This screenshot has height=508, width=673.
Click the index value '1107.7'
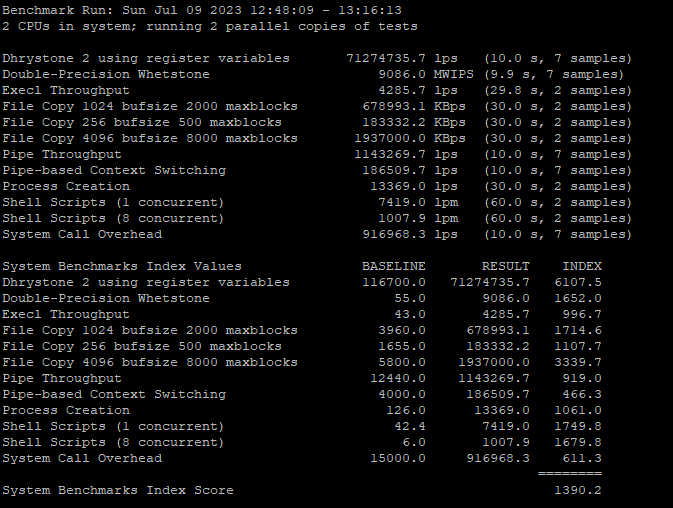(578, 347)
